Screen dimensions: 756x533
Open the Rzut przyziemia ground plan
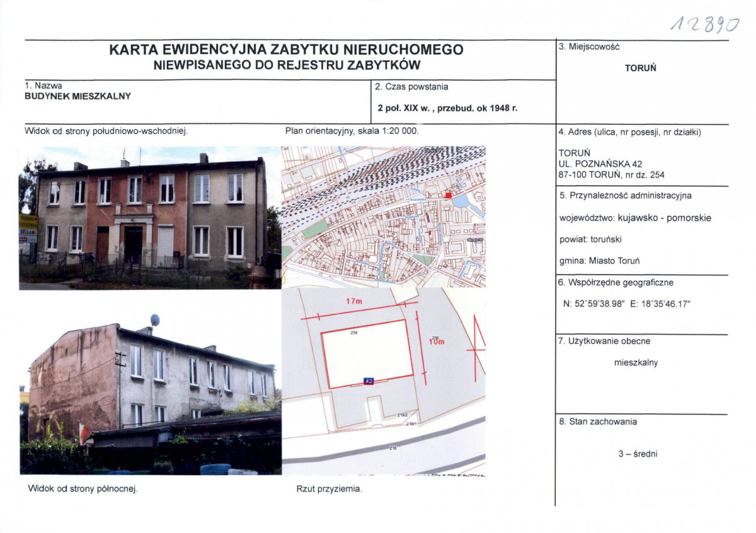tap(384, 378)
